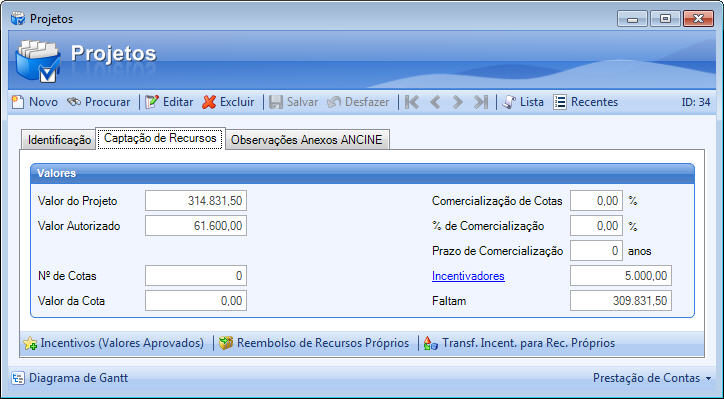
Task: Click the Prazo de Comercialização label
Action: [x=497, y=251]
